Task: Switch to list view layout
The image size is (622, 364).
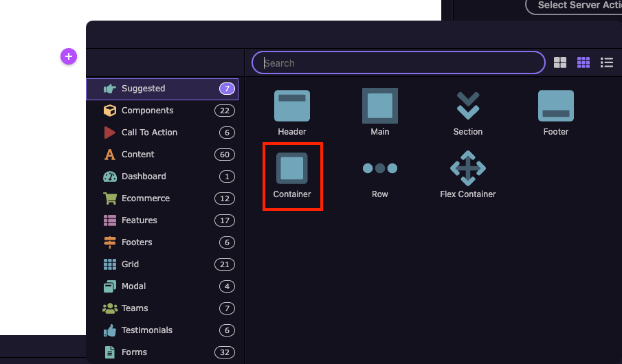Action: click(x=607, y=62)
